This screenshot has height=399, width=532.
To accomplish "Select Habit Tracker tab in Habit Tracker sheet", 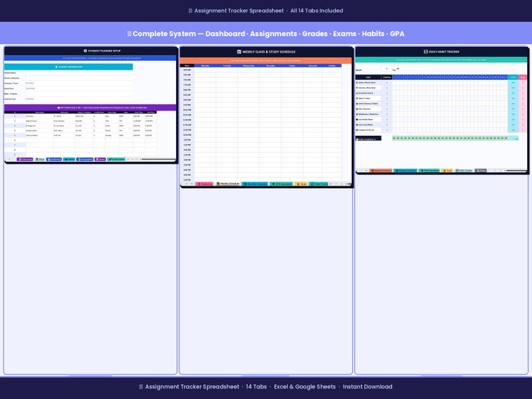I will 464,171.
